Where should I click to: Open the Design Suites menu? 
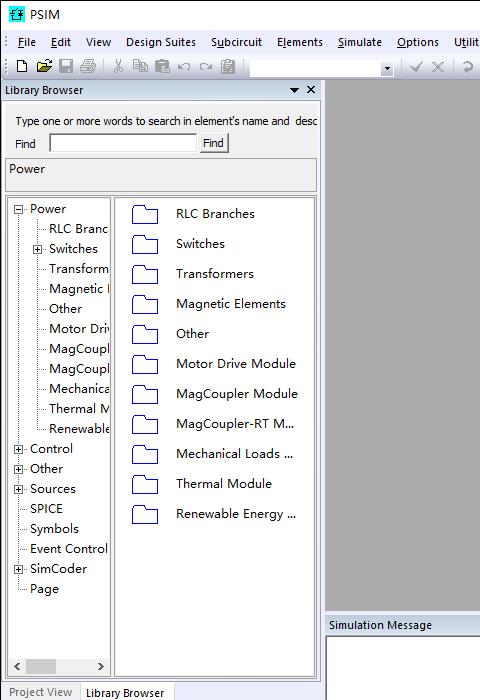161,42
